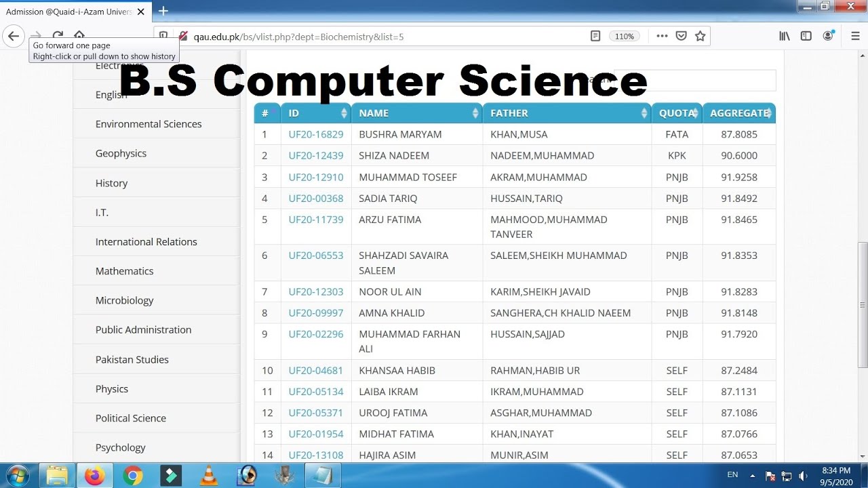This screenshot has height=488, width=868.
Task: Bookmark this page with the star
Action: 701,36
